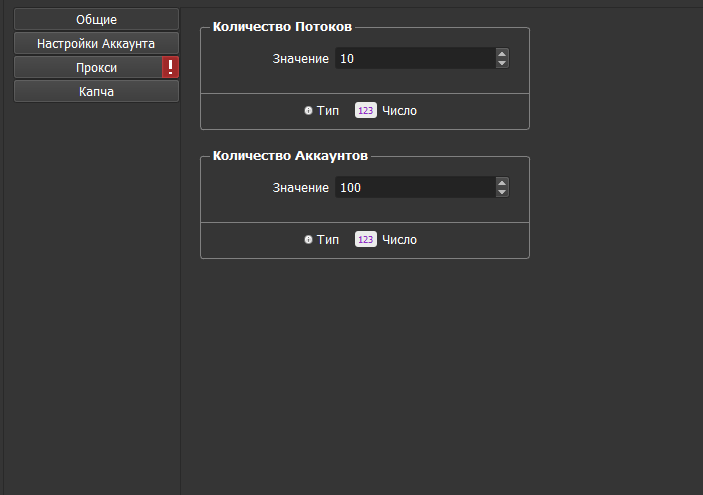Click the Число type label for Количество Потоков
This screenshot has height=495, width=703.
(399, 111)
